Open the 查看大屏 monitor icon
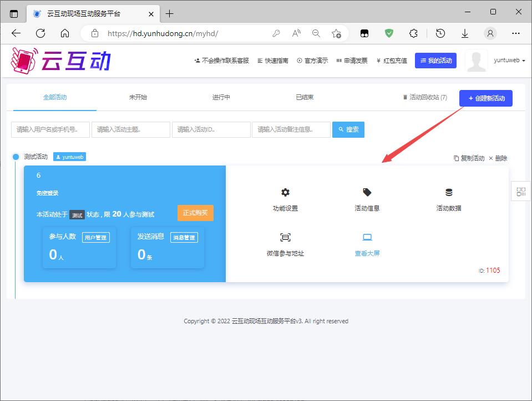The image size is (532, 401). 367,237
